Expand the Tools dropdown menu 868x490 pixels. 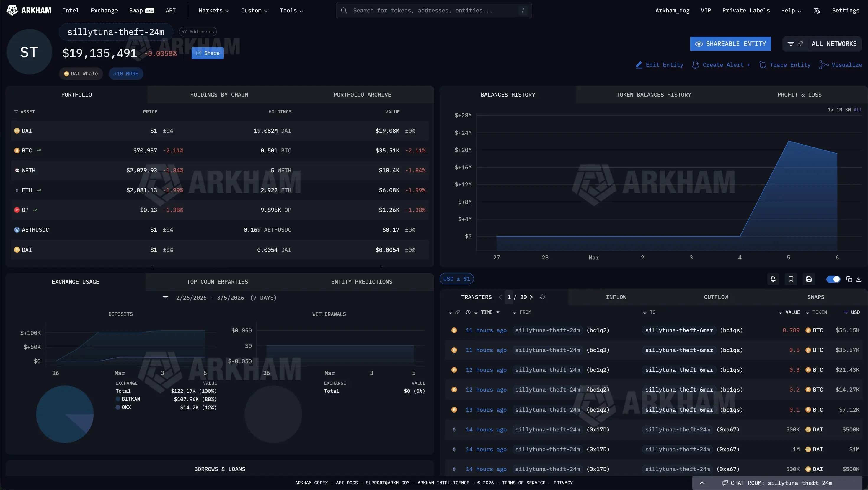[x=291, y=10]
